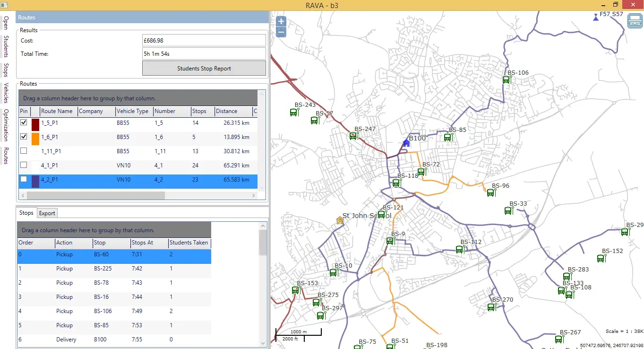Check the pin for route 4_2_P1
The width and height of the screenshot is (644, 349).
24,179
